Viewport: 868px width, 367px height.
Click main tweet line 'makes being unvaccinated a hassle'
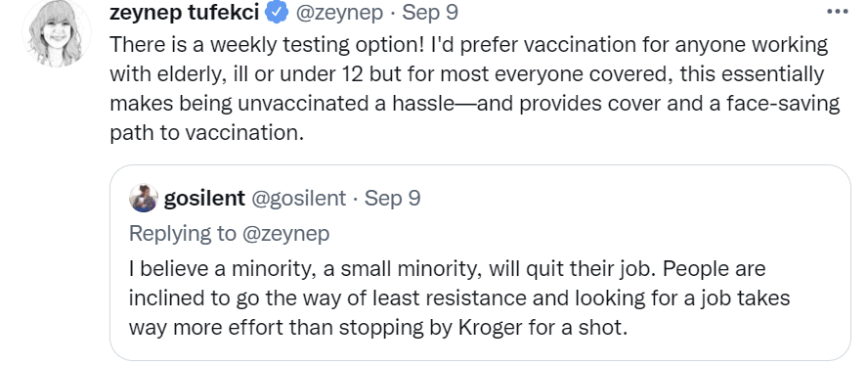point(474,104)
